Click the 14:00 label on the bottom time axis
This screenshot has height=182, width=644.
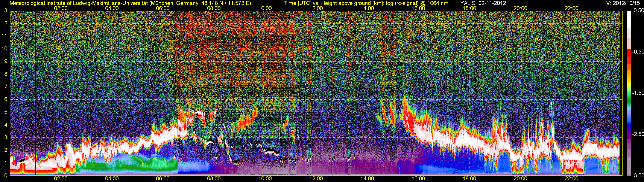(367, 179)
